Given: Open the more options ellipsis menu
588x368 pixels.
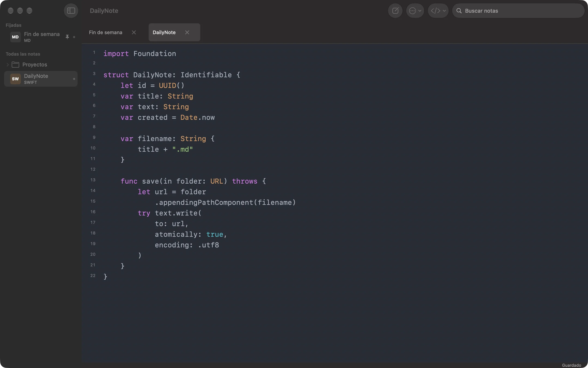Looking at the screenshot, I should (x=415, y=11).
